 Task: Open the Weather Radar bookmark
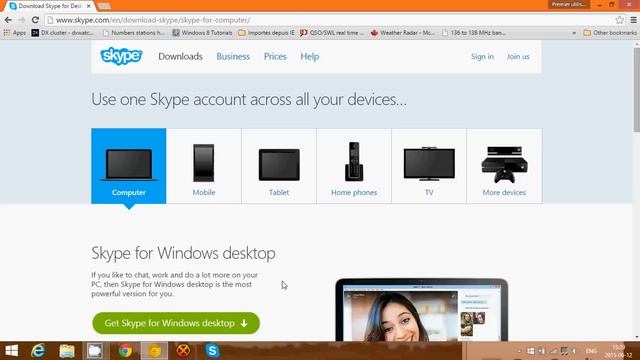[402, 33]
